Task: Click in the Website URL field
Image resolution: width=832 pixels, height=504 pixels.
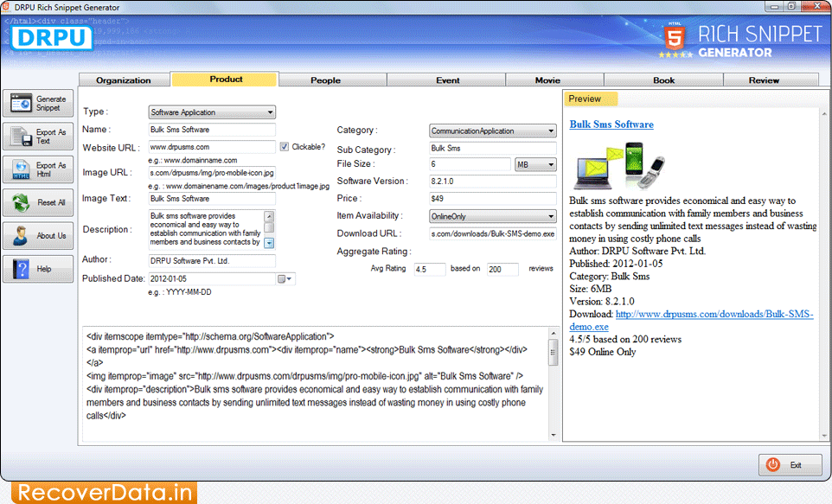Action: [x=212, y=147]
